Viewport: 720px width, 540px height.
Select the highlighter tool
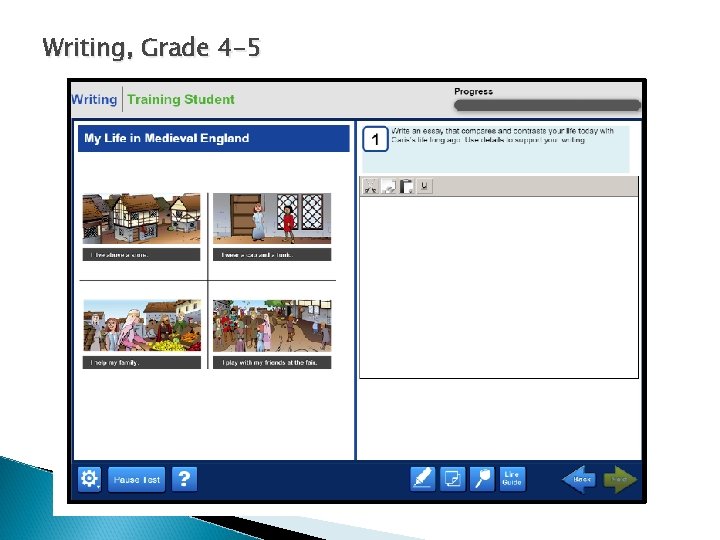[422, 479]
